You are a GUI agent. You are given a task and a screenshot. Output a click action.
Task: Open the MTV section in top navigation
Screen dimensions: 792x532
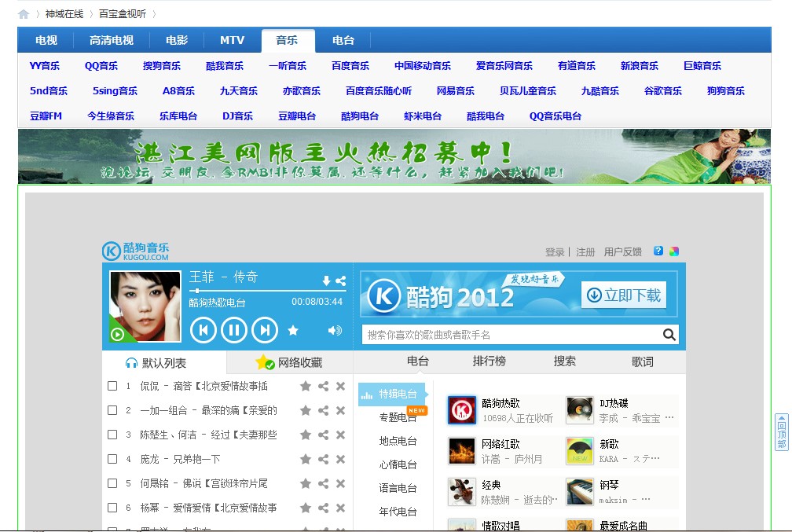(233, 40)
